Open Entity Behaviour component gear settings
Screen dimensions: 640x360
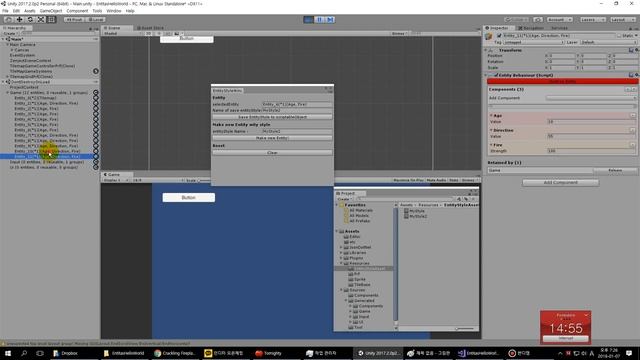pyautogui.click(x=637, y=75)
